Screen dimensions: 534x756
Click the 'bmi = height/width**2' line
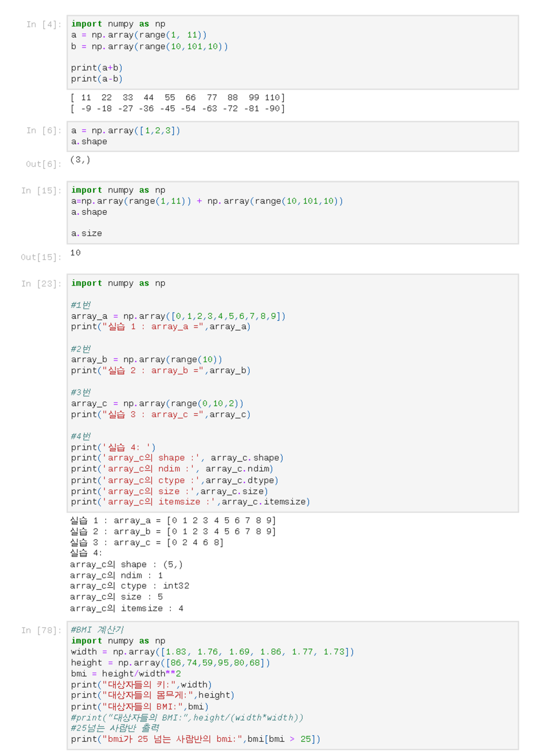pyautogui.click(x=126, y=674)
